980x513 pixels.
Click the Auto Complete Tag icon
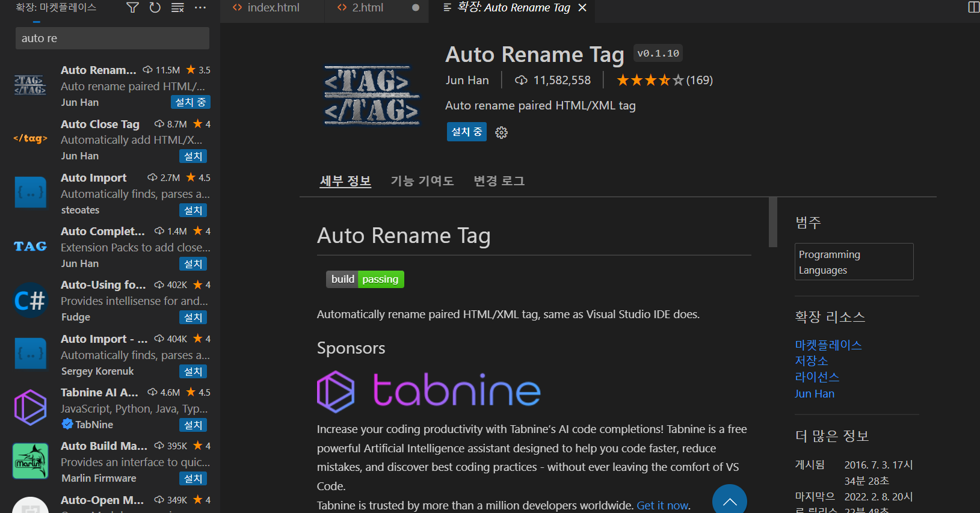[30, 246]
